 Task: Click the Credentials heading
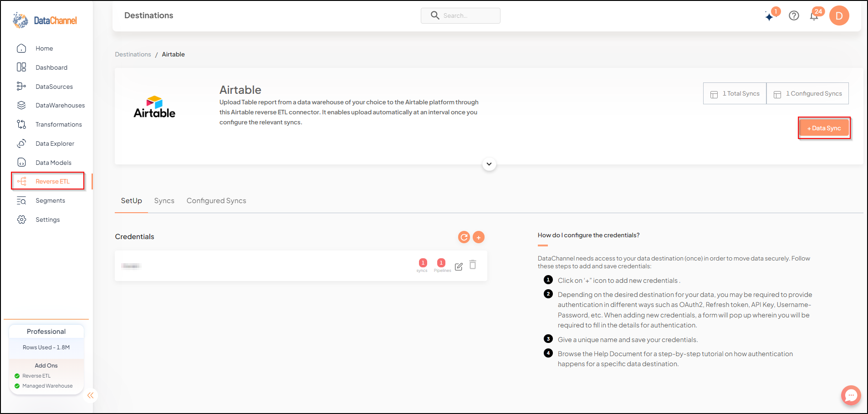pos(134,236)
